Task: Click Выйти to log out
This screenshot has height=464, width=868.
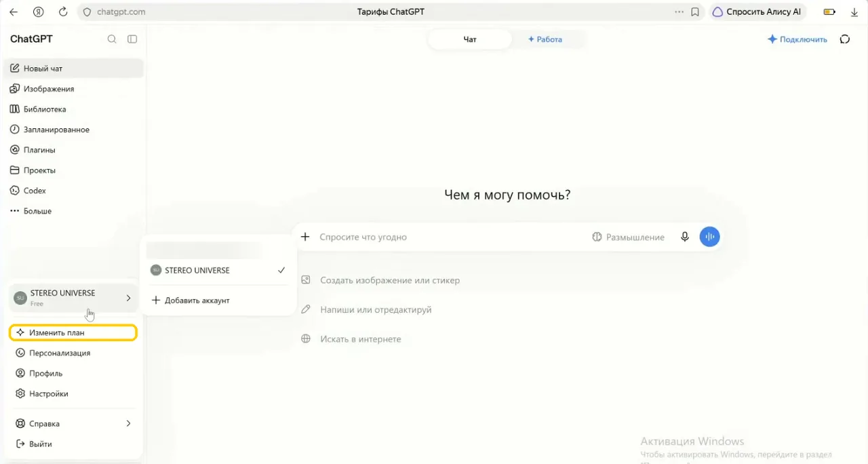Action: (73, 444)
